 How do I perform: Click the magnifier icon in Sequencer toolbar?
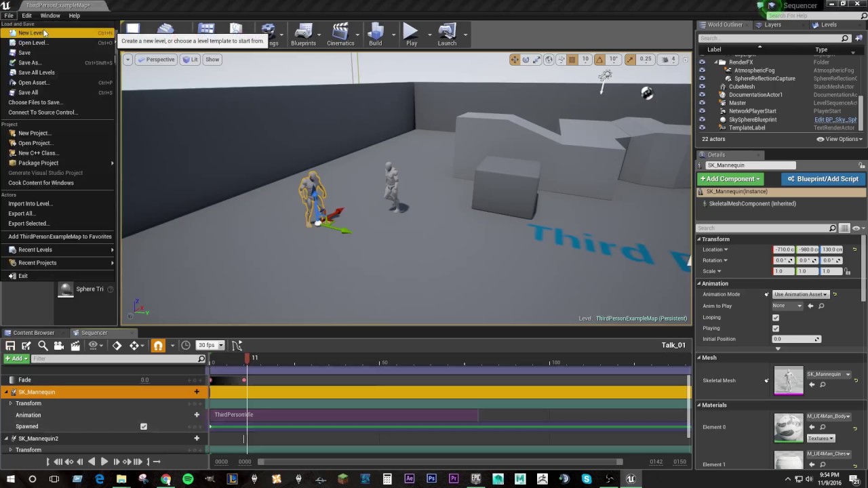tap(43, 346)
